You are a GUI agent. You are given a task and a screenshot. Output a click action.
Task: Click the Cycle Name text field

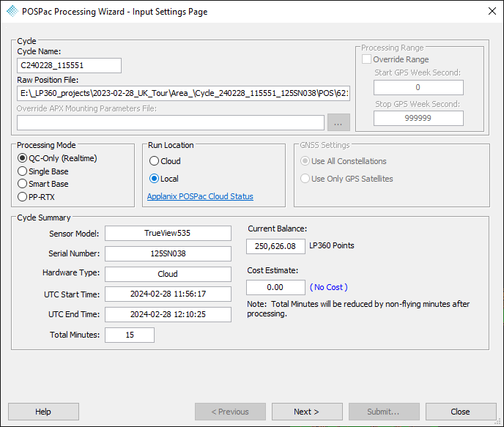point(69,66)
